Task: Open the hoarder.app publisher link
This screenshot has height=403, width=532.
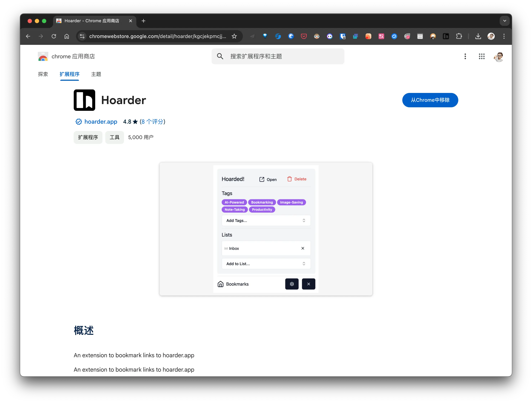Action: click(100, 122)
